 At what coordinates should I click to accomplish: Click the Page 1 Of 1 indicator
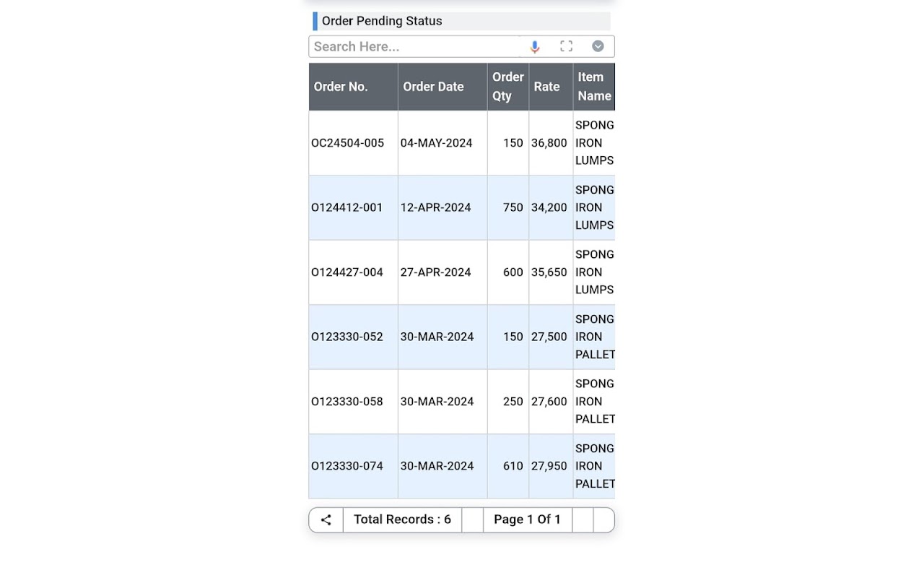[527, 519]
